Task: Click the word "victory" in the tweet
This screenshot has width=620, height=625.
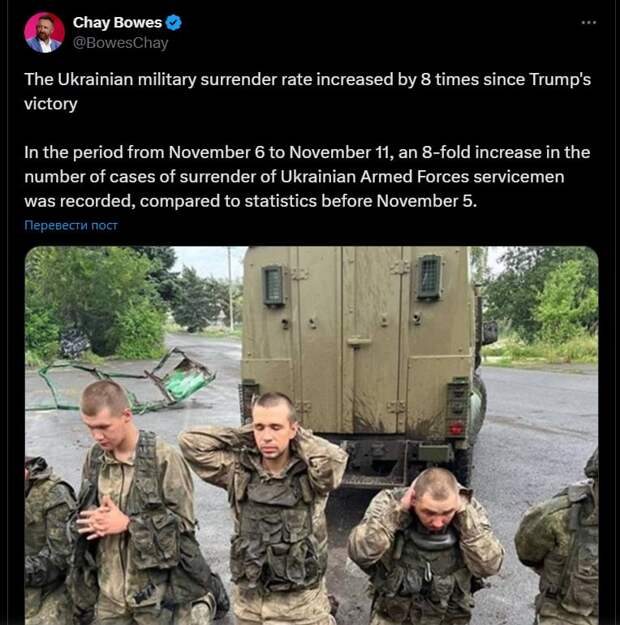Action: [x=51, y=104]
